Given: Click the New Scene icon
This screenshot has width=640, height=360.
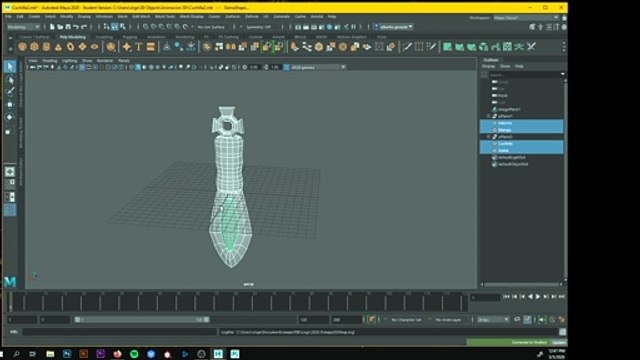Looking at the screenshot, I should [x=52, y=27].
